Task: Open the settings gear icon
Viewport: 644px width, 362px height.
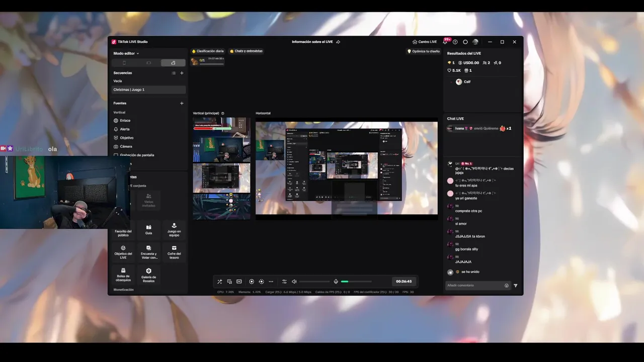Action: pyautogui.click(x=465, y=42)
